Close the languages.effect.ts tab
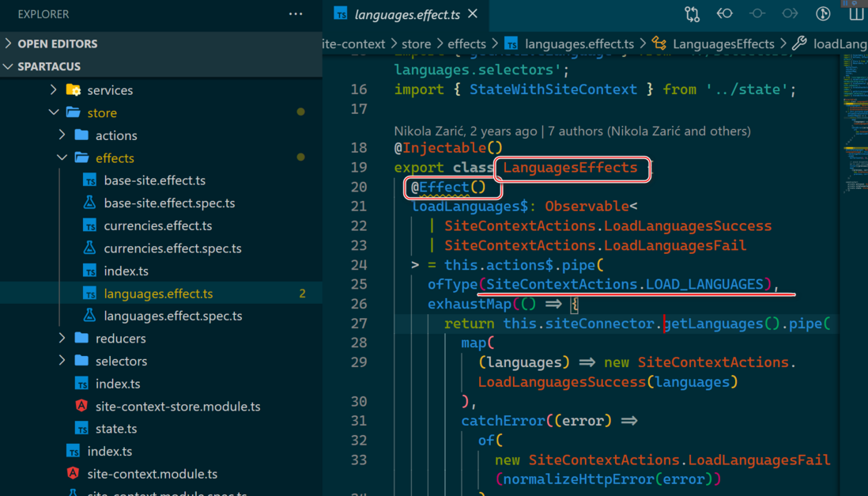 click(x=473, y=14)
